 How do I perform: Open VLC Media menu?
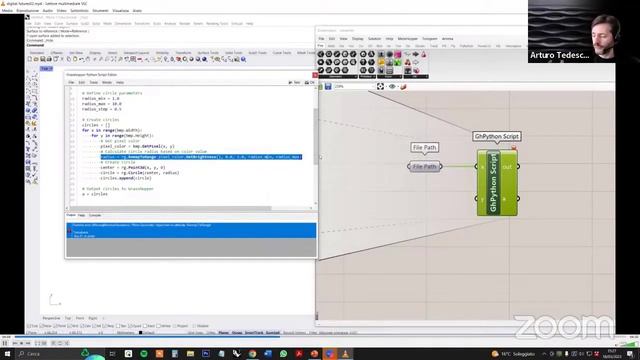[x=7, y=11]
